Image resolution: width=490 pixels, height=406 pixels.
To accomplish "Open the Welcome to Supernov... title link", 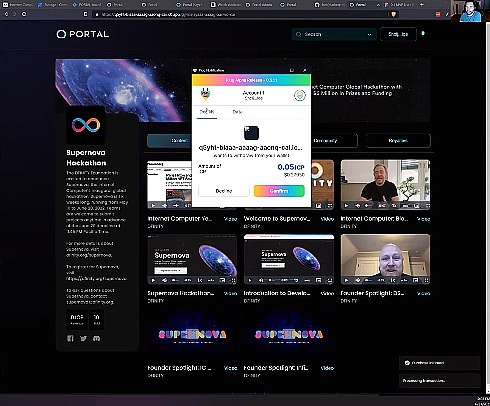I will click(x=277, y=219).
